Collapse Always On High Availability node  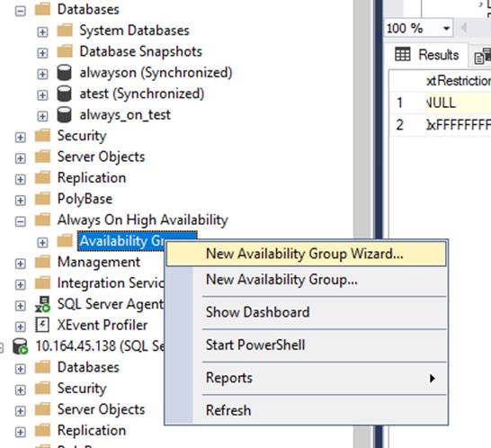(x=21, y=221)
